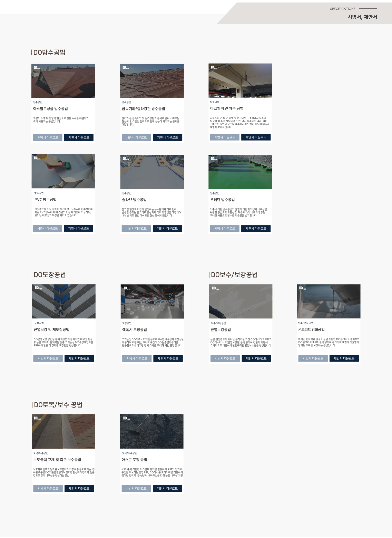This screenshot has width=392, height=538.
Task: Click 제안서 다운로드 under 콘크리트 강화공법
Action: tap(344, 358)
